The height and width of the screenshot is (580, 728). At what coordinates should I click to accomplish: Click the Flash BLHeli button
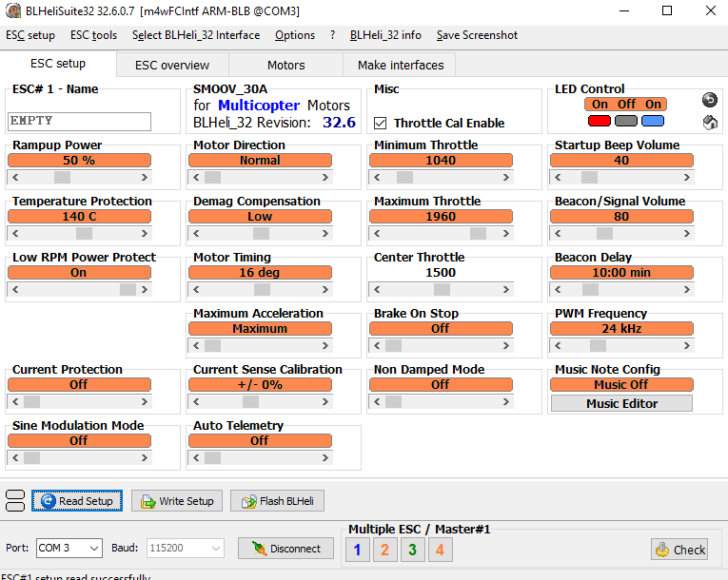277,501
